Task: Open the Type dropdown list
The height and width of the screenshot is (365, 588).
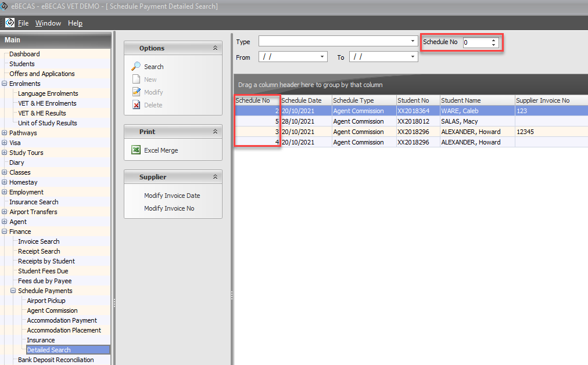Action: click(413, 41)
